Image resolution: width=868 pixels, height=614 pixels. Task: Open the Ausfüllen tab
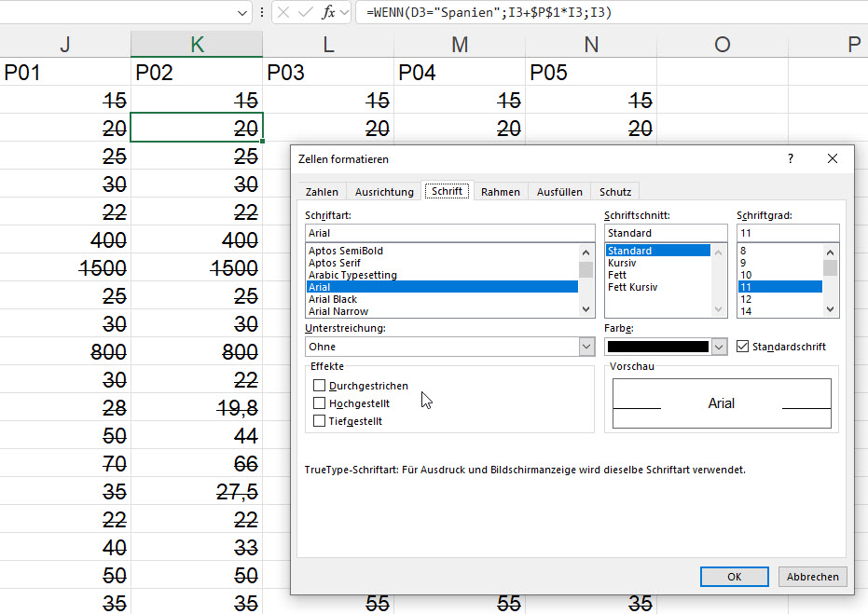click(x=559, y=192)
